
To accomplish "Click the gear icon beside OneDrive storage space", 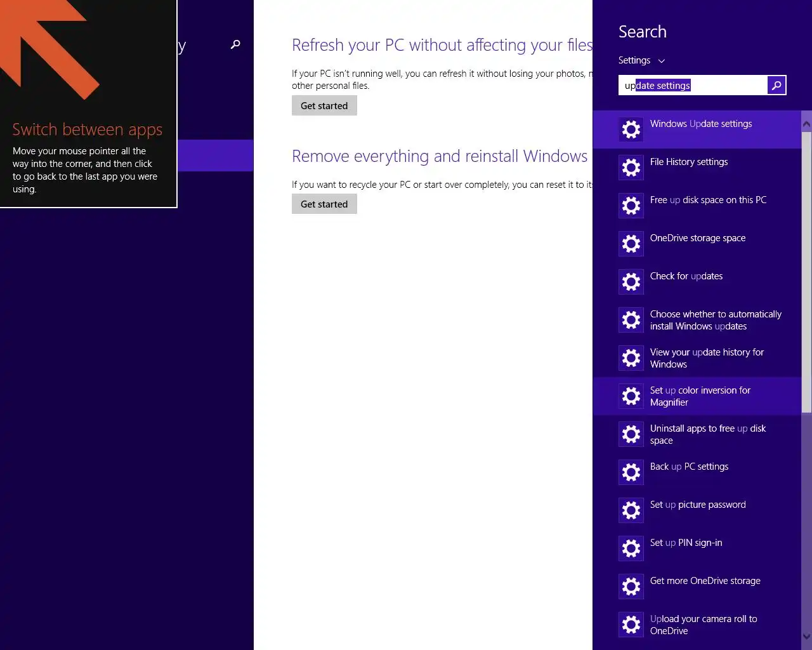I will 631,244.
